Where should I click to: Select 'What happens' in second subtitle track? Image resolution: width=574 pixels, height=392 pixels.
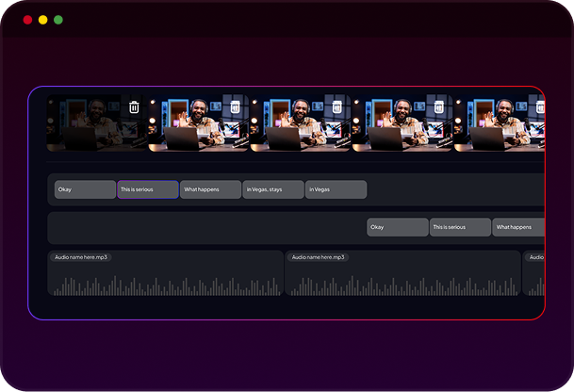click(x=518, y=227)
